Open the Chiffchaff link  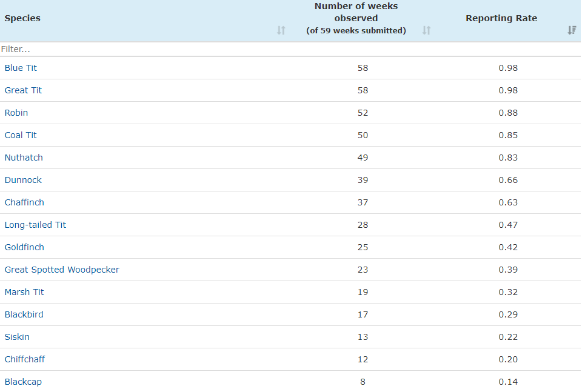coord(25,359)
